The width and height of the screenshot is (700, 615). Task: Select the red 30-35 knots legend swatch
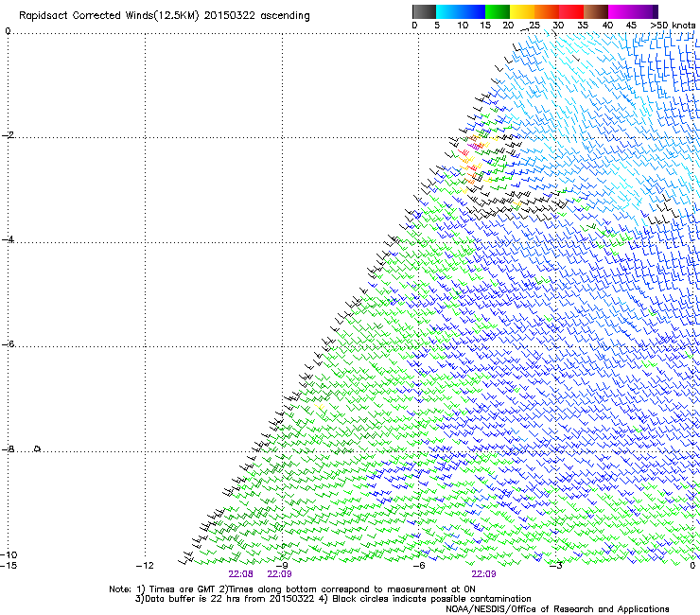point(571,11)
